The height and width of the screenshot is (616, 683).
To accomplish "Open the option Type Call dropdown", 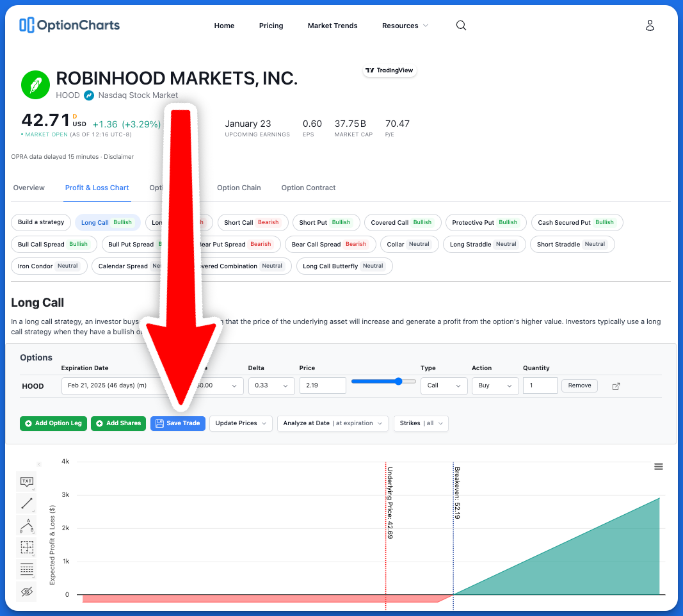I will tap(444, 385).
